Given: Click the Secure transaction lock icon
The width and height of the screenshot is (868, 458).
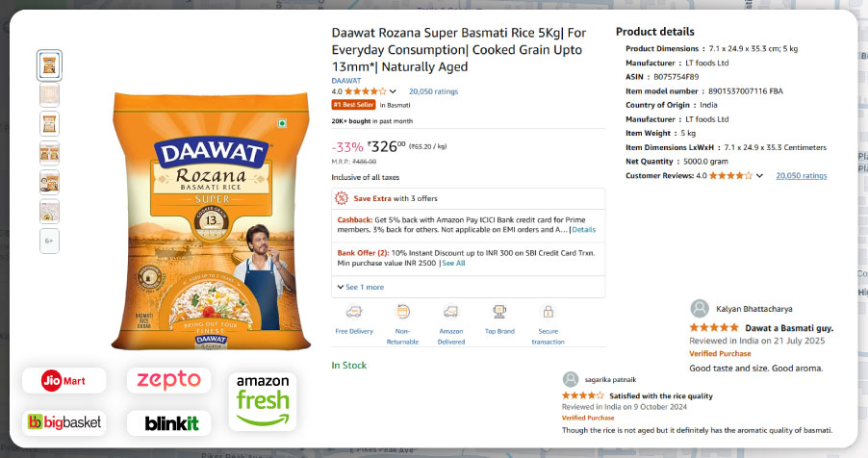Looking at the screenshot, I should click(548, 312).
